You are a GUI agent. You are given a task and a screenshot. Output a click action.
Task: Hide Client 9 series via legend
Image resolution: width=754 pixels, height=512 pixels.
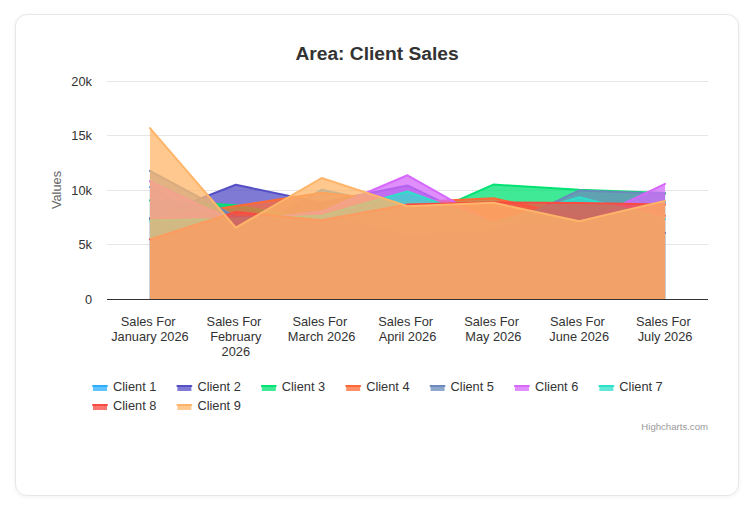point(209,406)
